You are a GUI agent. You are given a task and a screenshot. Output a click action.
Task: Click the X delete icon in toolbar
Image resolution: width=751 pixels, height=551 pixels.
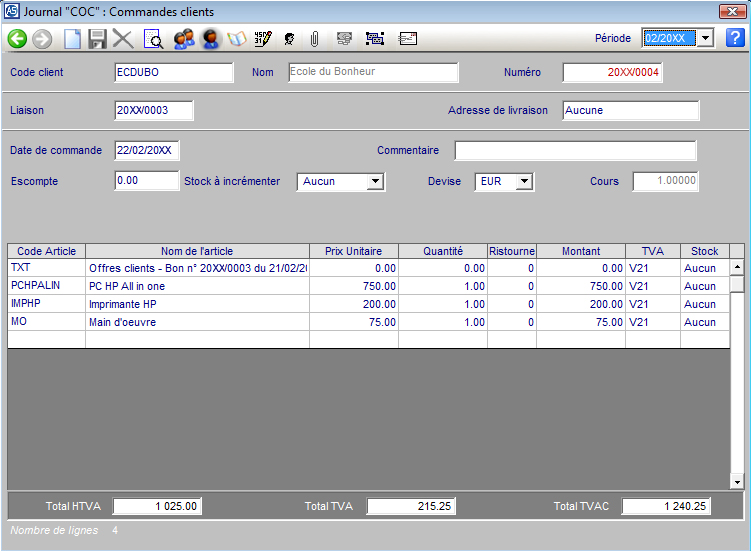coord(123,39)
